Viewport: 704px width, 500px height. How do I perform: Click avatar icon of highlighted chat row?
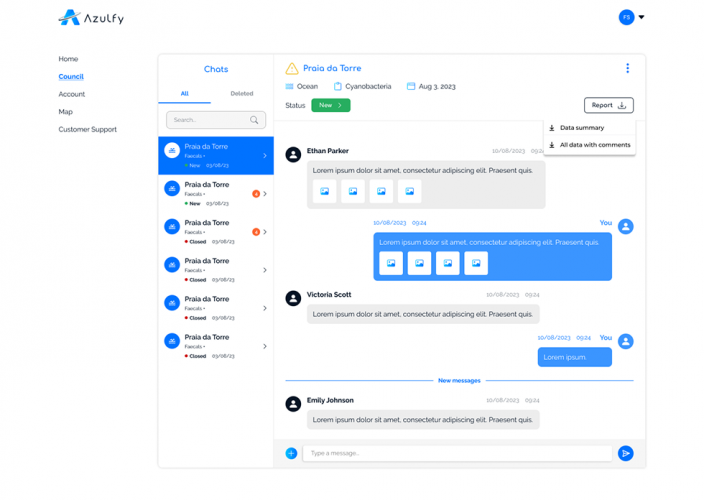point(172,150)
